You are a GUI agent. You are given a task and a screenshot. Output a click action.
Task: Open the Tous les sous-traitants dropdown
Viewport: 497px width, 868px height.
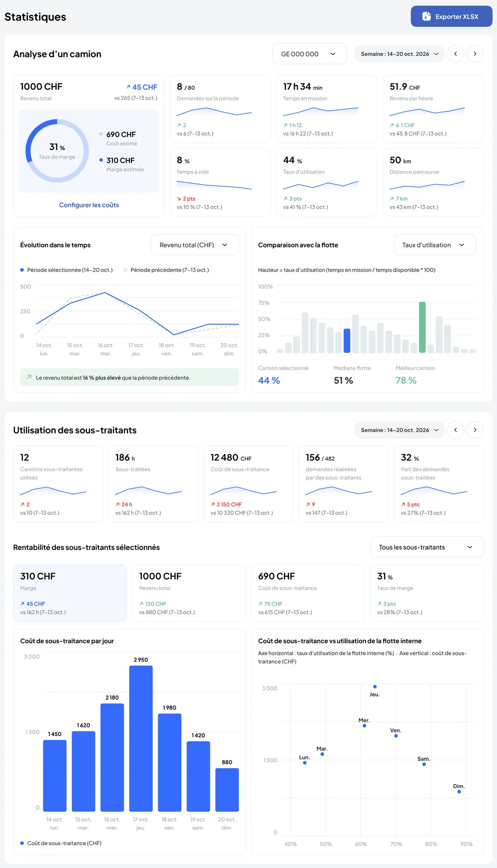pos(427,547)
